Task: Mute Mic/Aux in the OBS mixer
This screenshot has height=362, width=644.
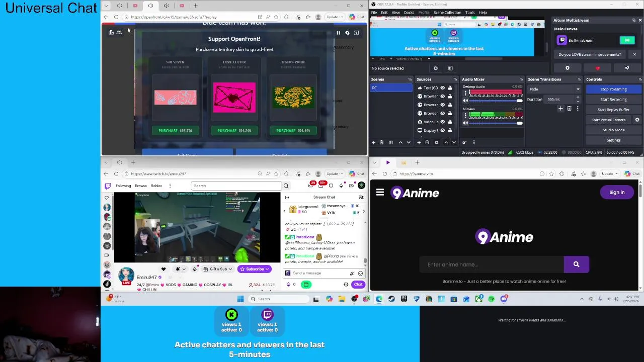Action: coord(465,123)
